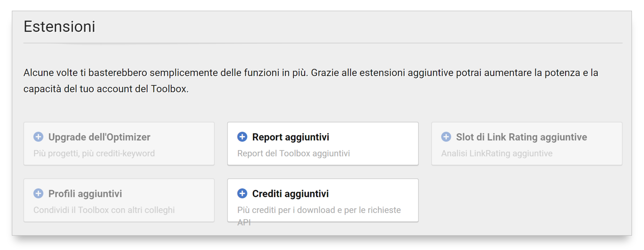Open the Upgrade dell'Optimizer extension title
This screenshot has height=250, width=644.
click(99, 137)
